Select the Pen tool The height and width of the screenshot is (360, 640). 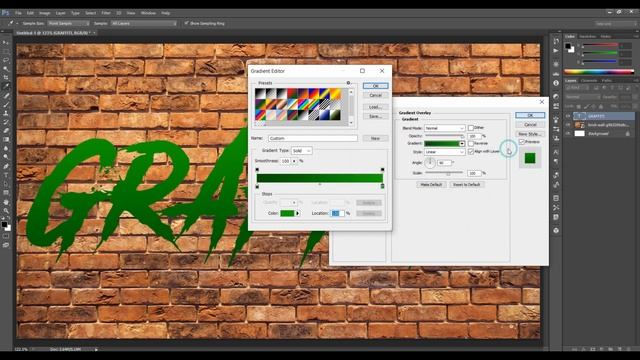pyautogui.click(x=6, y=166)
